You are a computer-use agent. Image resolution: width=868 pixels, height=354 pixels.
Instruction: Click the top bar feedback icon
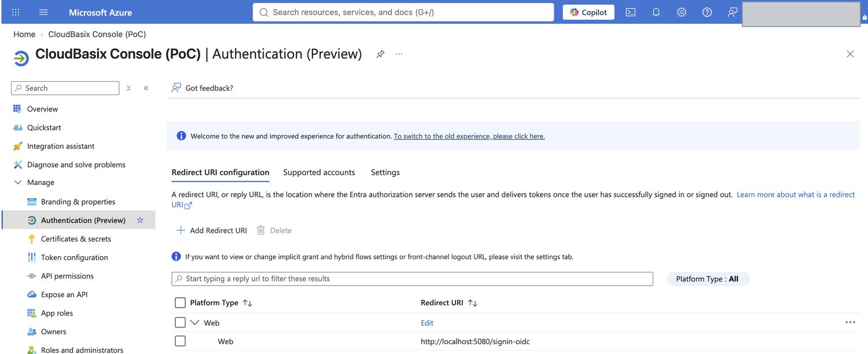(733, 12)
